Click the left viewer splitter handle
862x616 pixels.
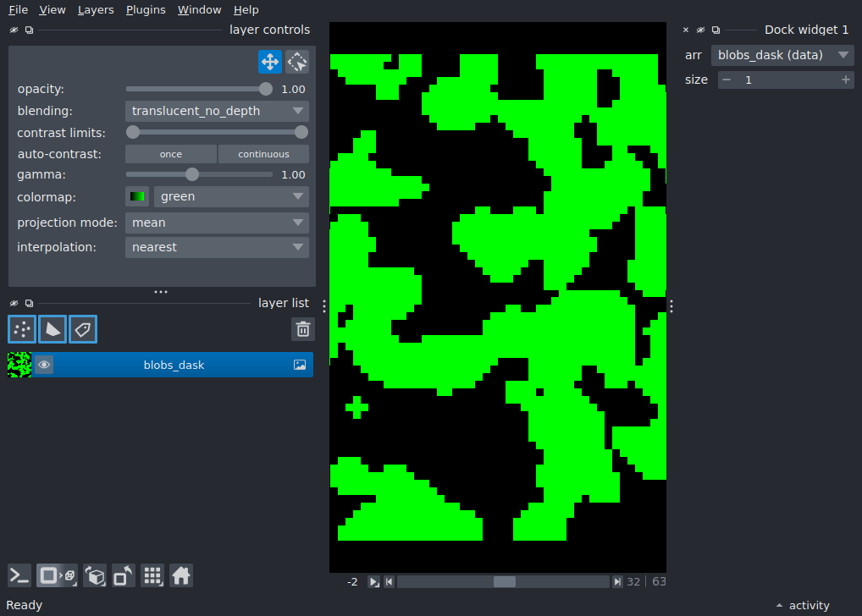[324, 306]
